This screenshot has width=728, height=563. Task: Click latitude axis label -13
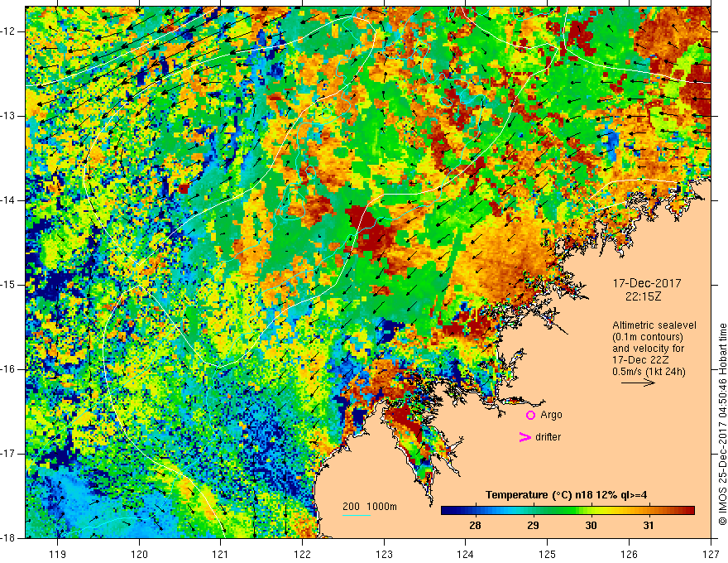pyautogui.click(x=9, y=116)
